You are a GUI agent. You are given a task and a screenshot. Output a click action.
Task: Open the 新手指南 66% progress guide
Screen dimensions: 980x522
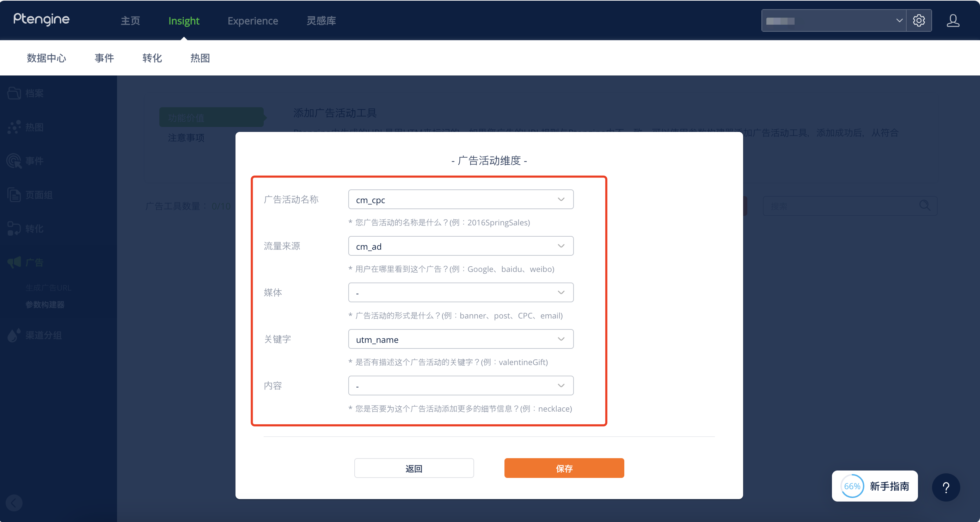tap(874, 486)
